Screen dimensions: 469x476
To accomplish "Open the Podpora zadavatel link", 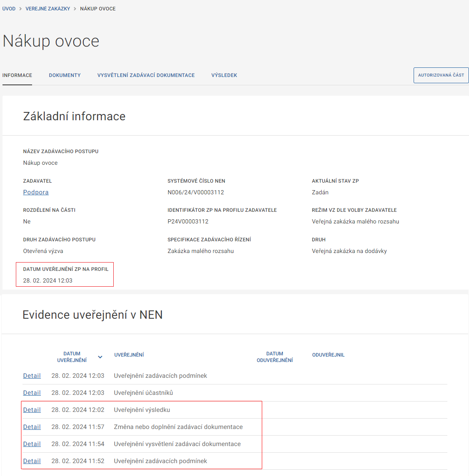I will pos(36,192).
